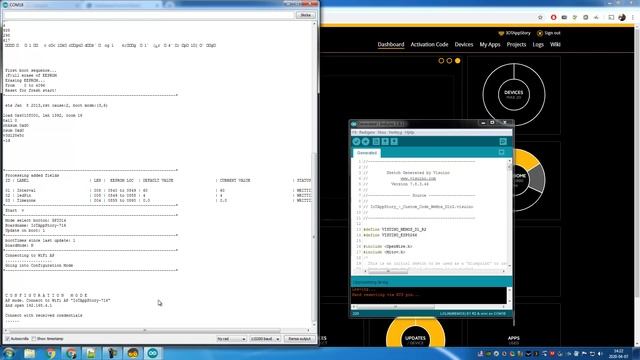Viewport: 640px width, 360px height.
Task: Open the Tools menu in Arduino IDE
Action: pyautogui.click(x=395, y=133)
